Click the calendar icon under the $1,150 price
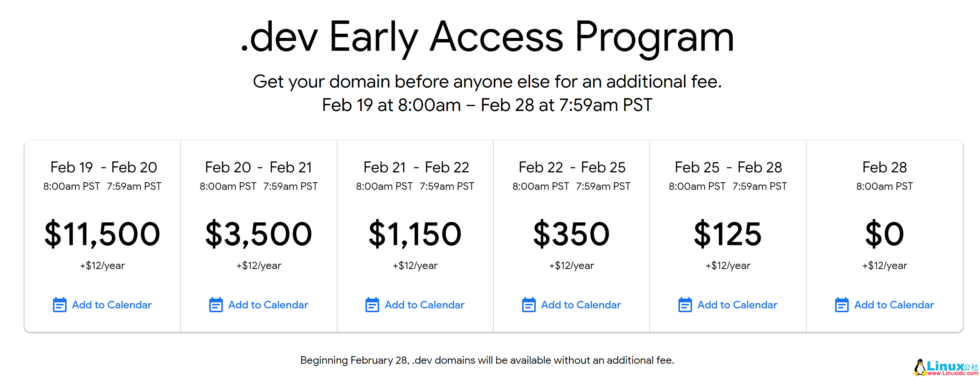The height and width of the screenshot is (377, 980). pos(372,305)
